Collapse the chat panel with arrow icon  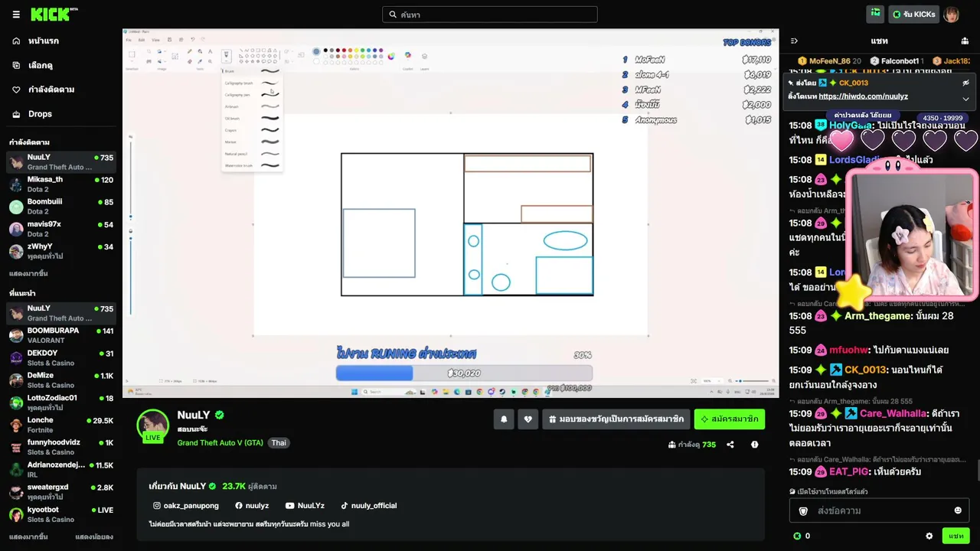pyautogui.click(x=794, y=41)
